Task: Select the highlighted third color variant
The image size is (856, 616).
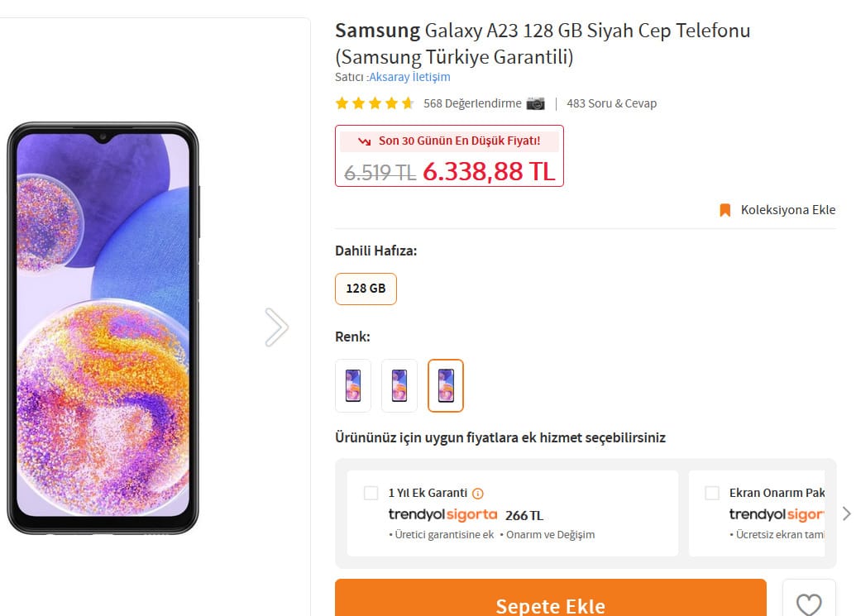Action: tap(446, 385)
